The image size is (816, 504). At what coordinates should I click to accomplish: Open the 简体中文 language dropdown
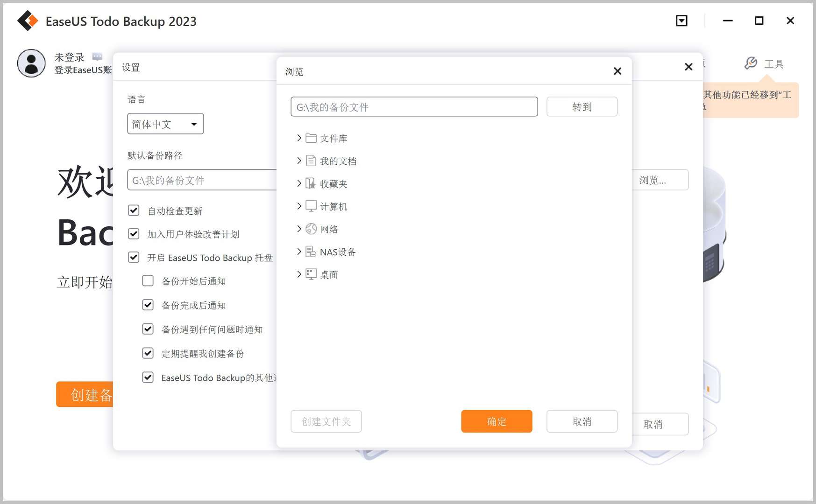pos(165,124)
